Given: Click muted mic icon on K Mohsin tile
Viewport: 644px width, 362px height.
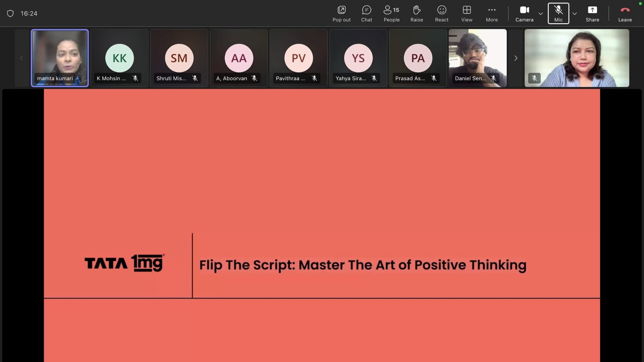Looking at the screenshot, I should click(135, 78).
